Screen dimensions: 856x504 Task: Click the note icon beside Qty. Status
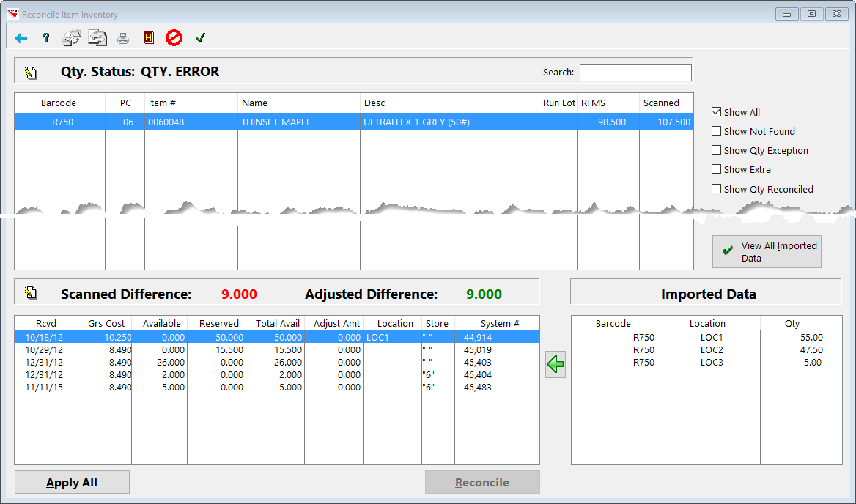click(x=30, y=72)
